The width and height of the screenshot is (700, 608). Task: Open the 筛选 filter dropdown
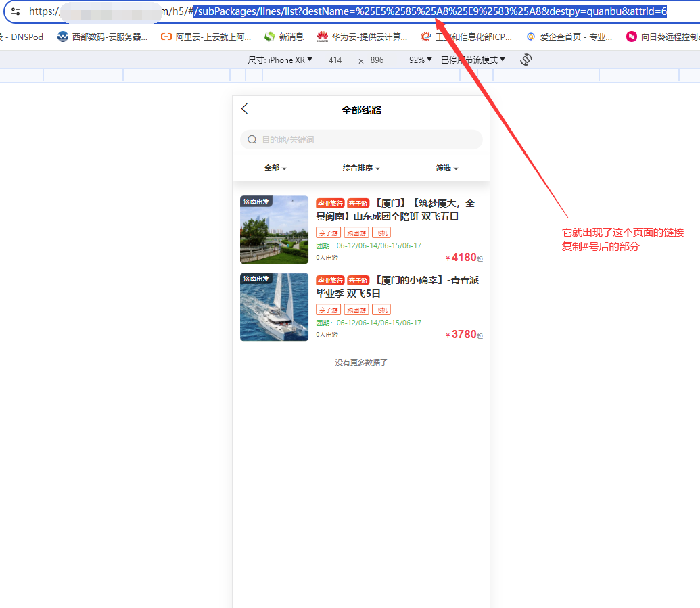click(x=447, y=168)
